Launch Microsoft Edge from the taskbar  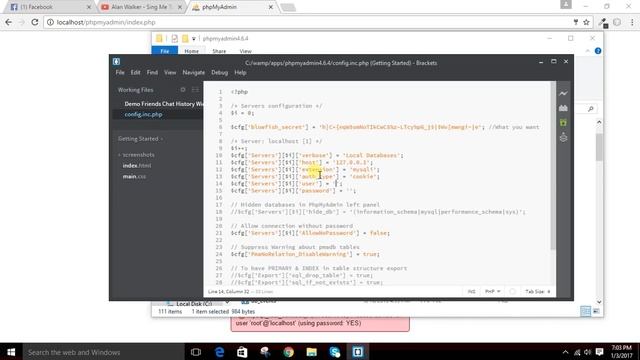tap(219, 352)
